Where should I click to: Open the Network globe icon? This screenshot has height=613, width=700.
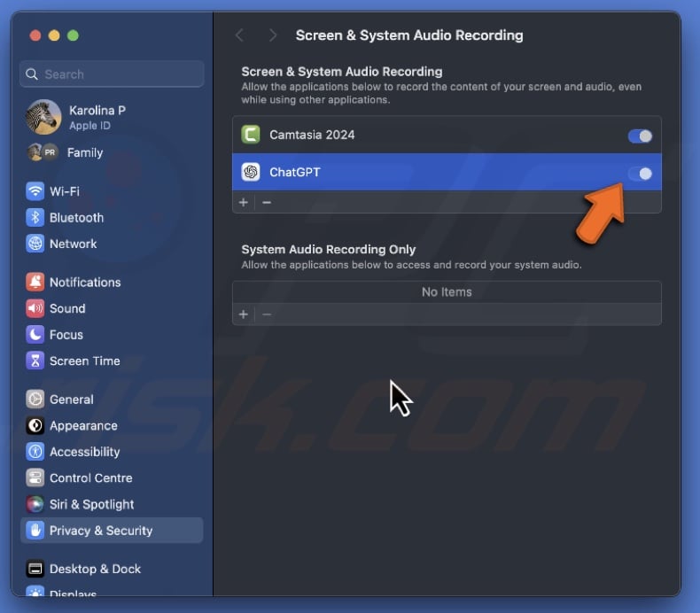pos(35,244)
